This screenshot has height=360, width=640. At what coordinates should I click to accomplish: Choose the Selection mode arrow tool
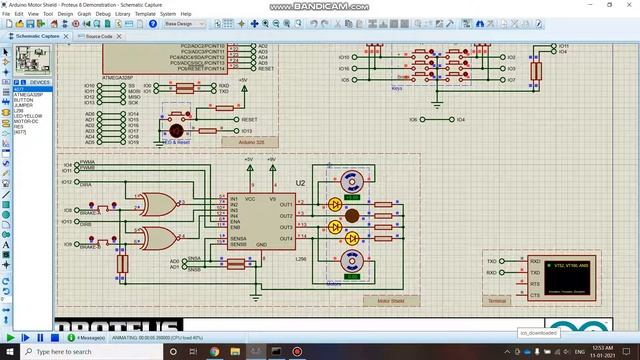click(x=6, y=52)
